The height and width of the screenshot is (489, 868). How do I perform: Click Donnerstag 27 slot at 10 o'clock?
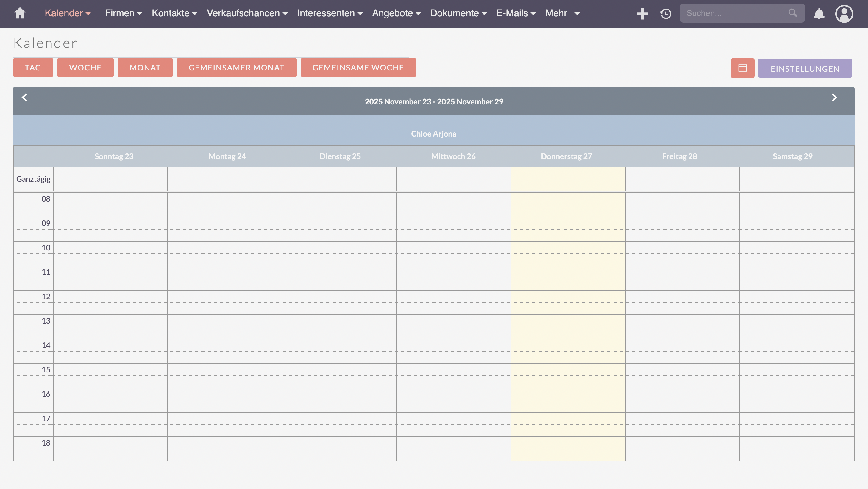[x=568, y=247]
